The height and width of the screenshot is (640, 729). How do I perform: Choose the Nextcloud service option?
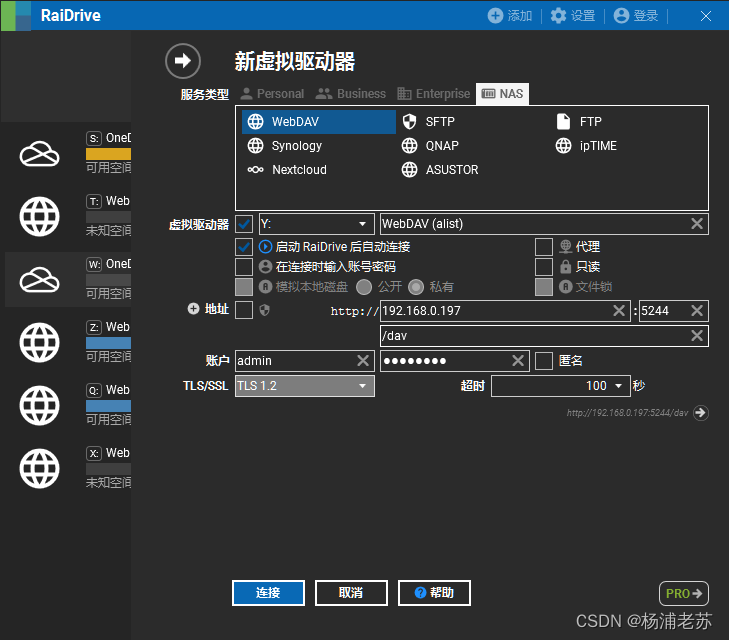[x=287, y=170]
